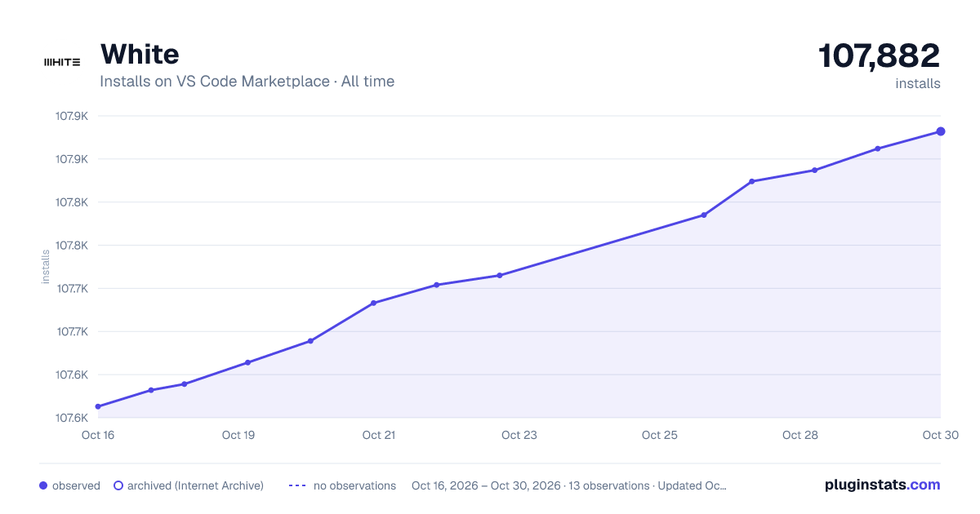The width and height of the screenshot is (980, 514).
Task: Click the Oct 30 axis label
Action: [x=939, y=435]
